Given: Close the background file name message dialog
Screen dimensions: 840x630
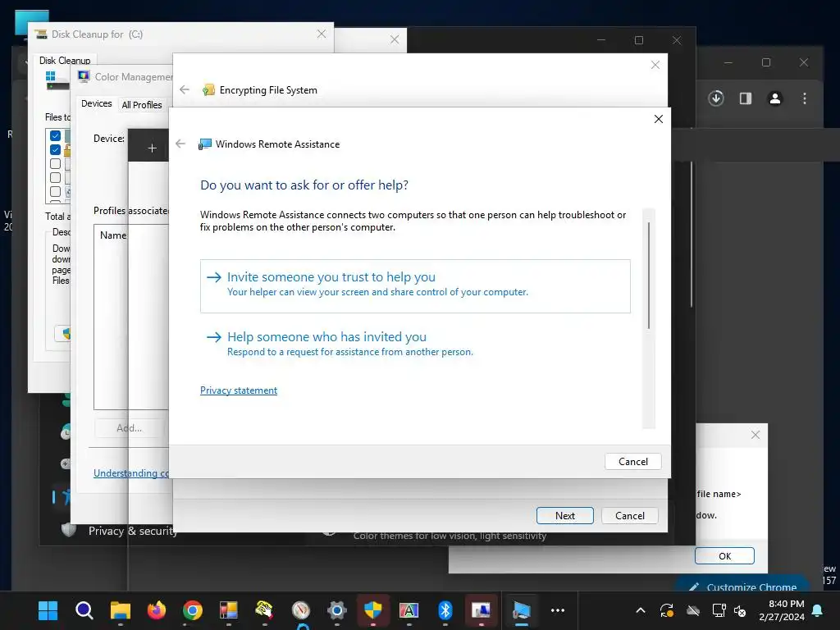Looking at the screenshot, I should (x=755, y=435).
